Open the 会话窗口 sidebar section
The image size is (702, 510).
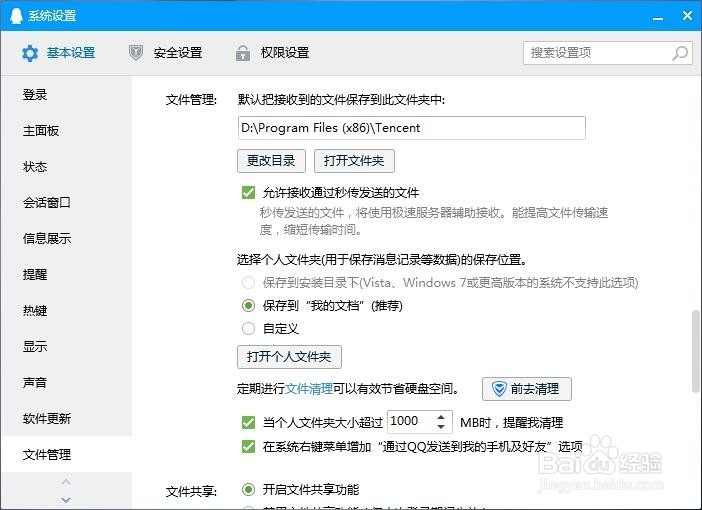(66, 202)
